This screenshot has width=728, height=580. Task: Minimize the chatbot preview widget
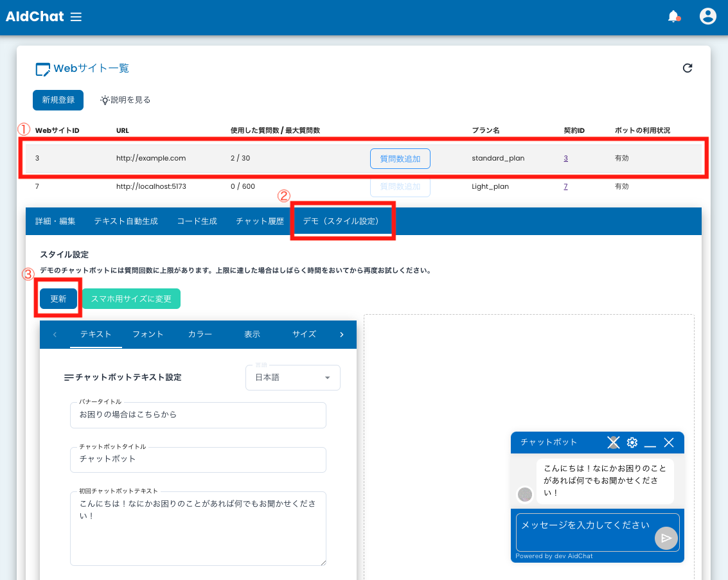click(x=650, y=443)
